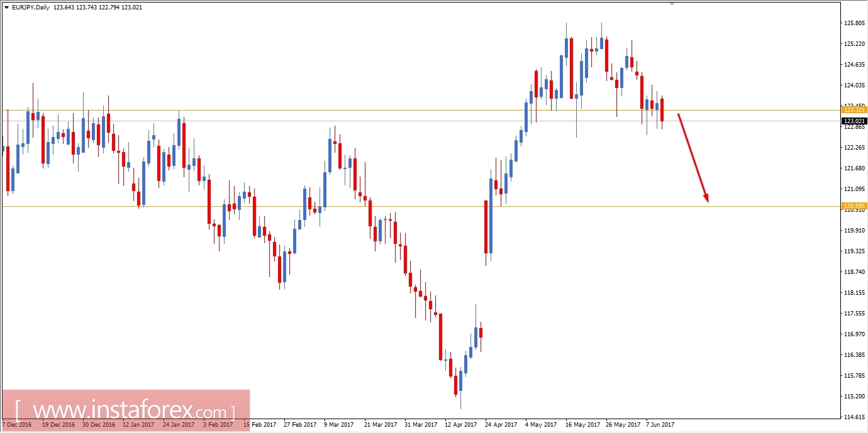
Task: Click the 26 May 2017 date label
Action: click(x=621, y=425)
